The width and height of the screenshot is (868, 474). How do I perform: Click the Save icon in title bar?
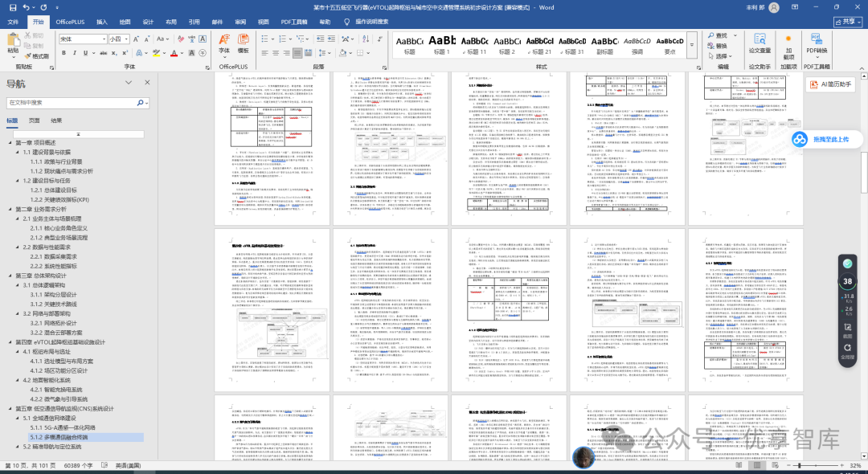pos(12,8)
